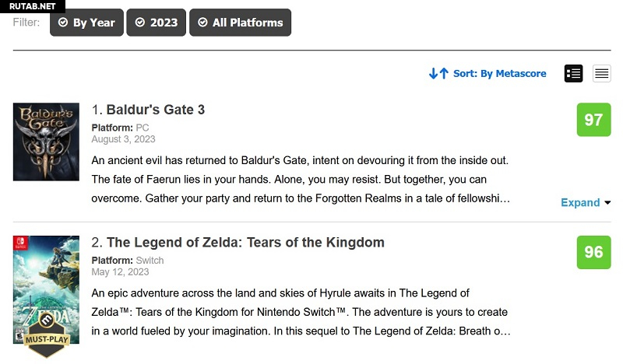Open Sort: By Metascore options
Image resolution: width=623 pixels, height=364 pixels.
pyautogui.click(x=499, y=73)
